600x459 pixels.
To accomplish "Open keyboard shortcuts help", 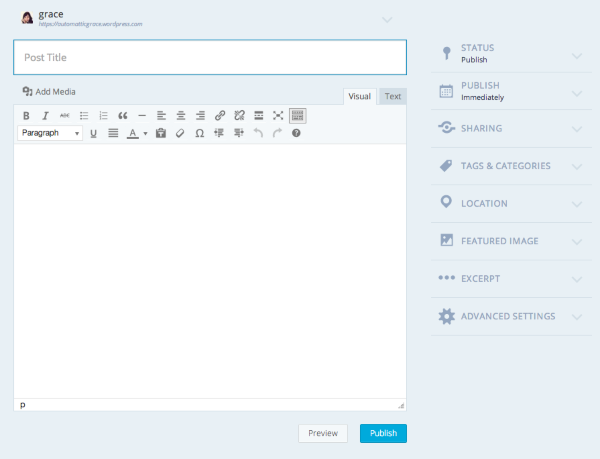I will 296,133.
